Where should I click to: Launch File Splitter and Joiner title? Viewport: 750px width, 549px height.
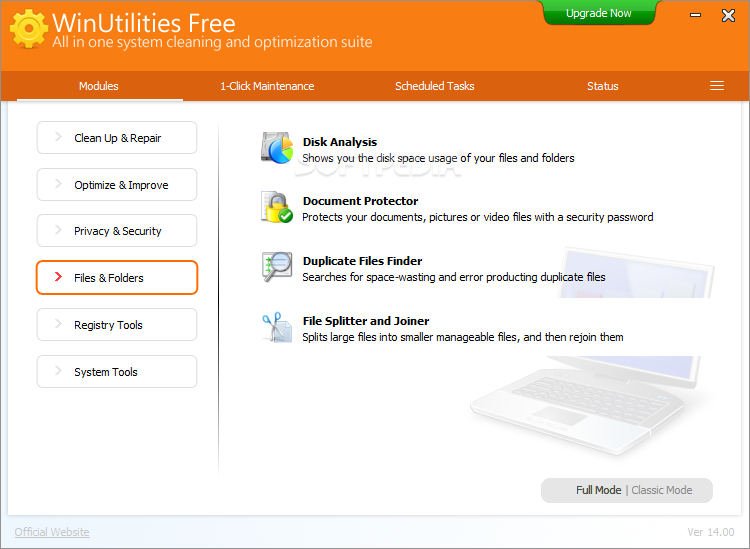coord(366,321)
